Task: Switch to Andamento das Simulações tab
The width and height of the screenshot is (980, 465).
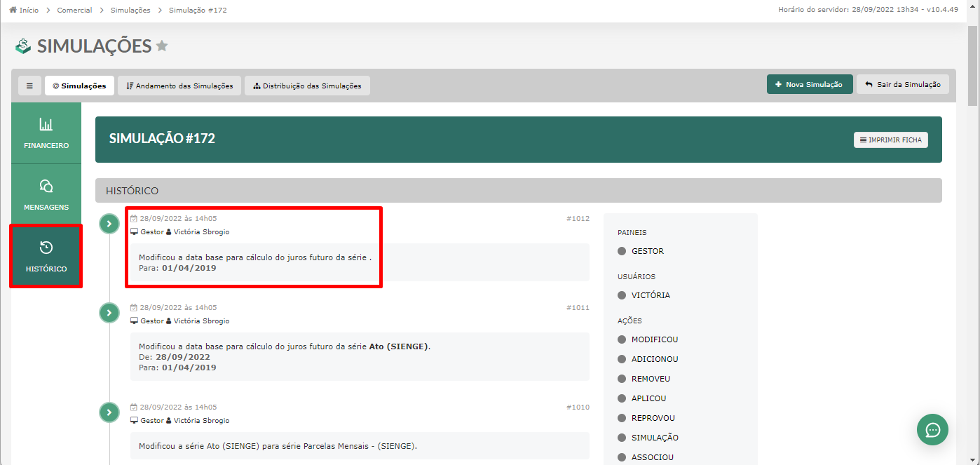Action: point(179,86)
